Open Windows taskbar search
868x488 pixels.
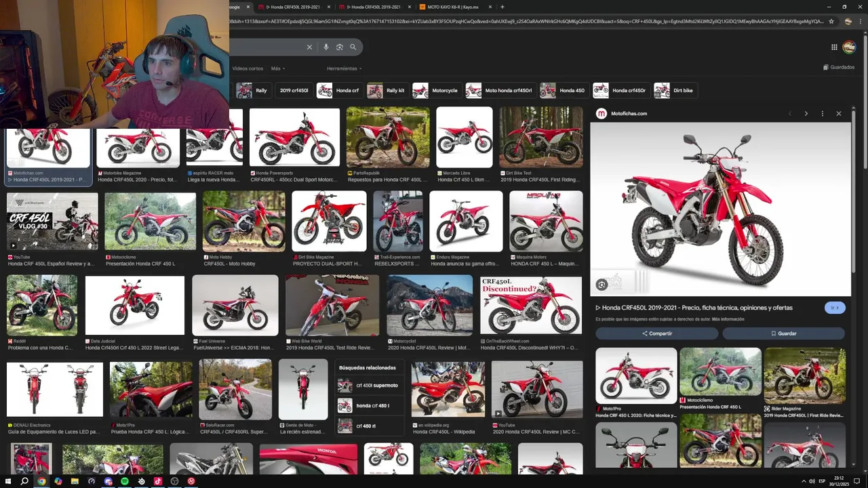coord(24,481)
